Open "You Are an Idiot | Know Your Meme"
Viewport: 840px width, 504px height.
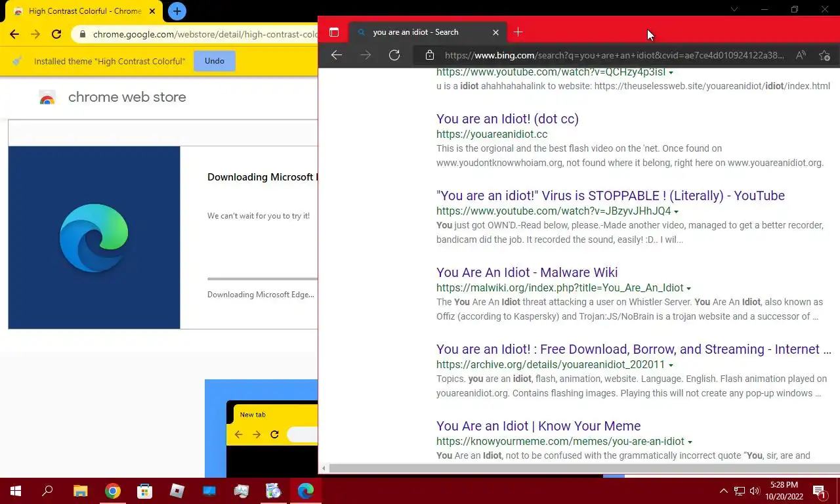click(538, 426)
